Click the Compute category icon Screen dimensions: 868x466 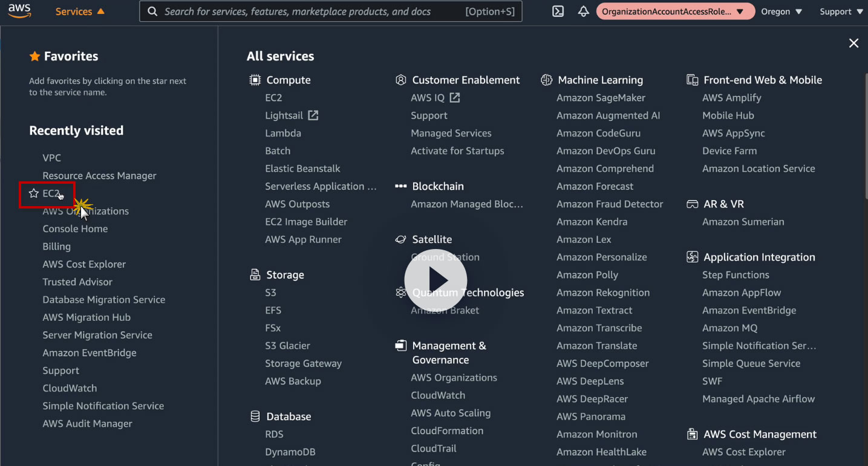click(x=255, y=80)
